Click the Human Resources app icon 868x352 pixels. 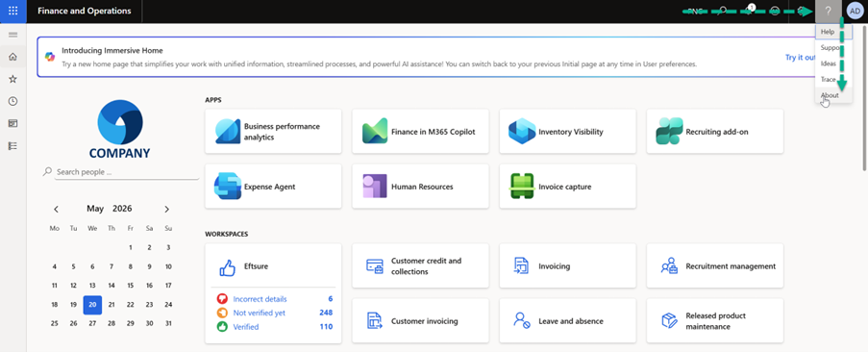[x=375, y=187]
